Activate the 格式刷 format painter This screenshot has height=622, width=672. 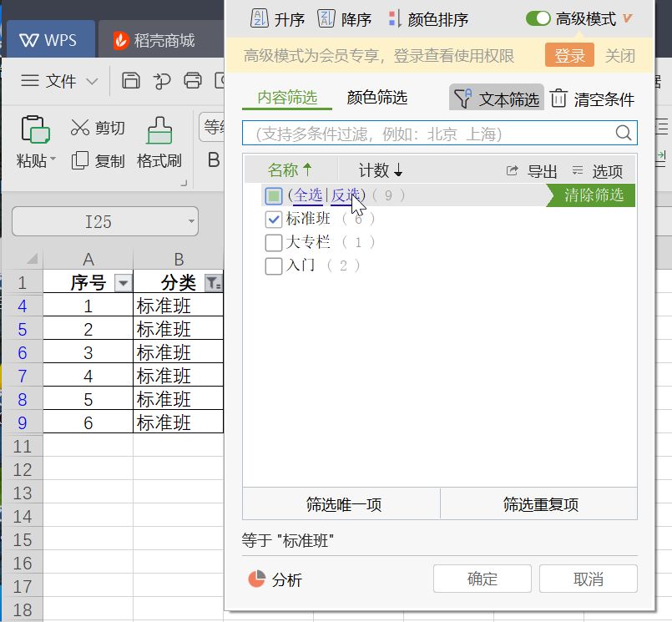[159, 143]
